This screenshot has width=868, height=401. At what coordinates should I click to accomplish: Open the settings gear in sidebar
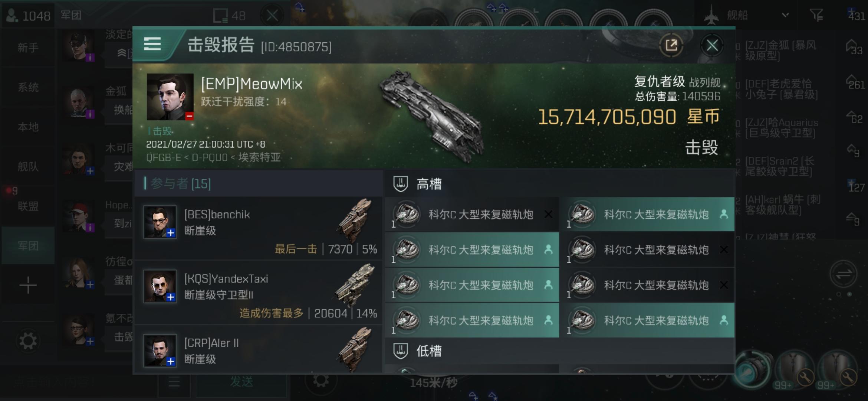point(28,341)
